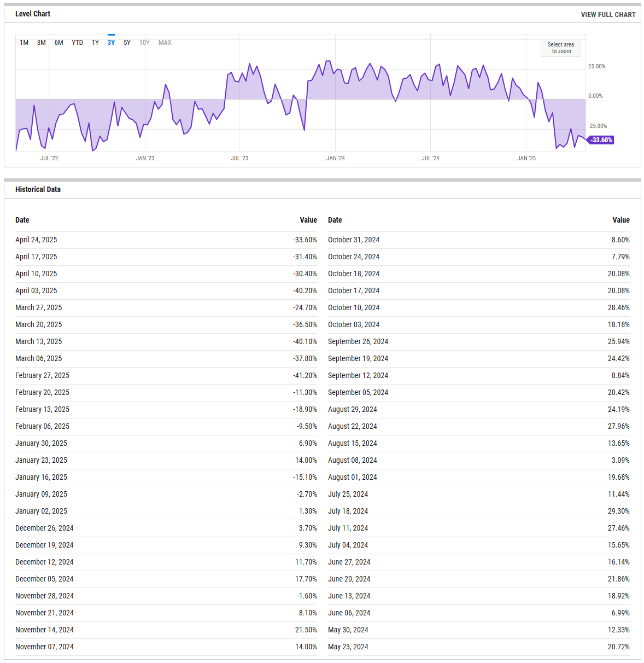Click the Historical Data heading
Viewport: 644px width, 663px height.
coord(38,189)
